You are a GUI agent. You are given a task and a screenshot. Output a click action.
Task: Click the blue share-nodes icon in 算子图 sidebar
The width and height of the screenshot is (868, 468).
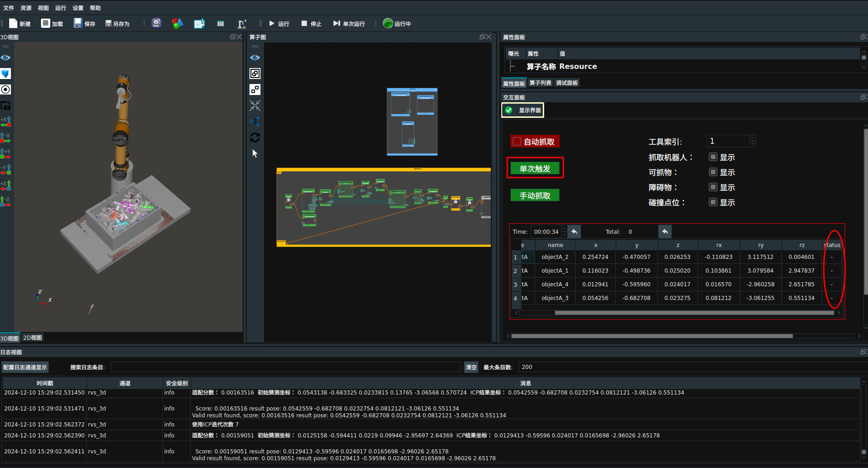(x=255, y=121)
